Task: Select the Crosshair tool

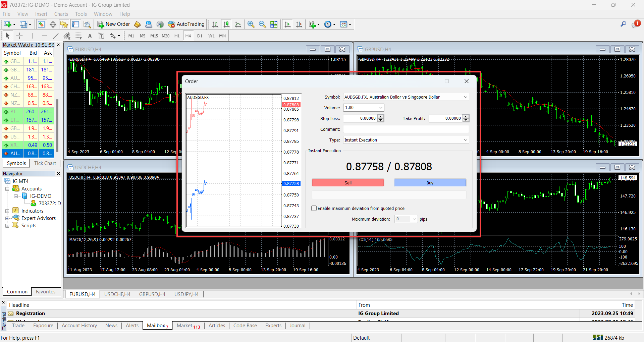Action: (x=19, y=36)
